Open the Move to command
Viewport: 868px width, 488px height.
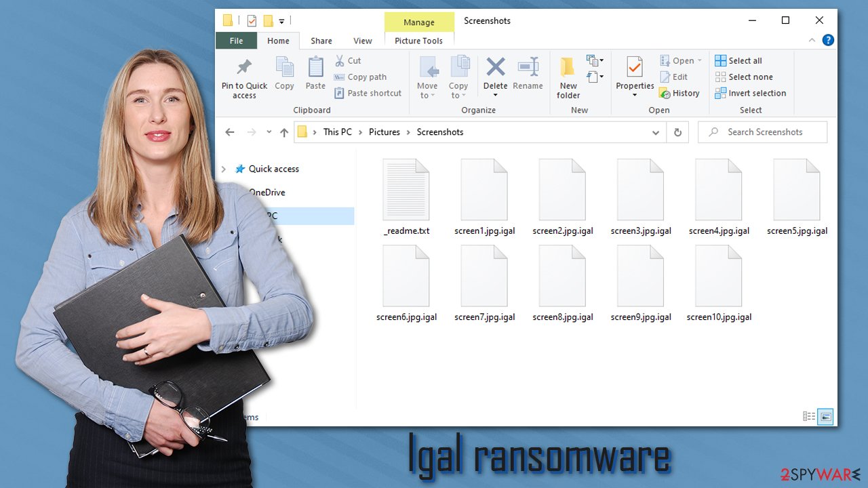click(x=427, y=77)
